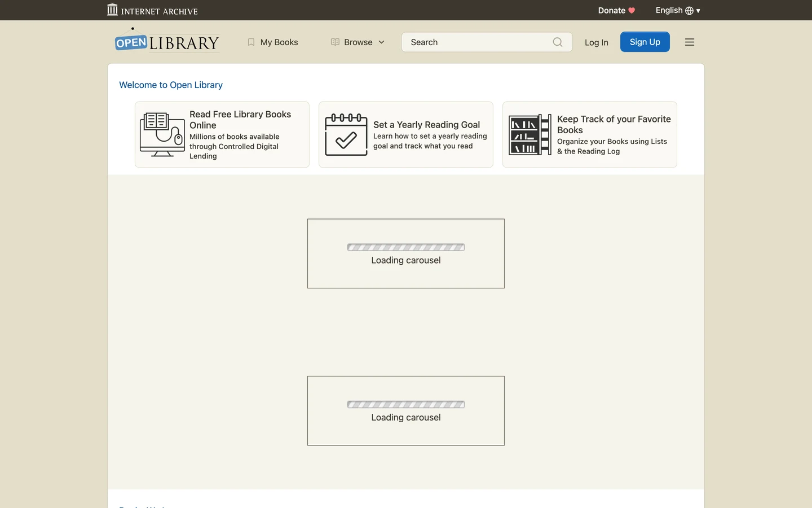Expand the Browse chevron arrow
The width and height of the screenshot is (812, 508).
tap(381, 42)
